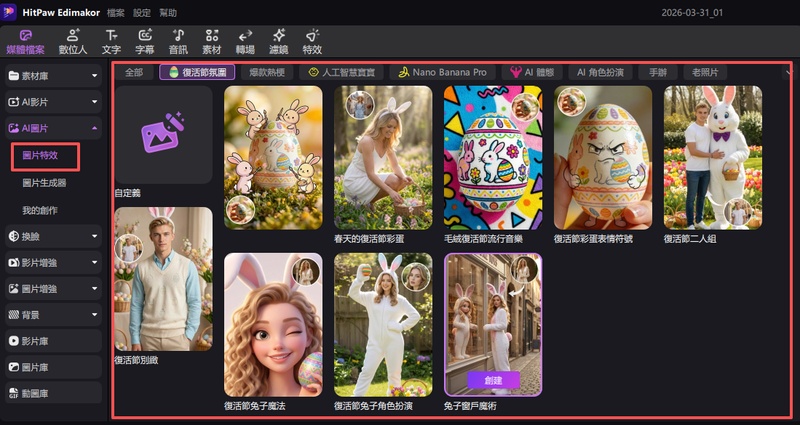Screen dimensions: 800x425
Task: Switch to the 全部 category tab
Action: coord(134,72)
